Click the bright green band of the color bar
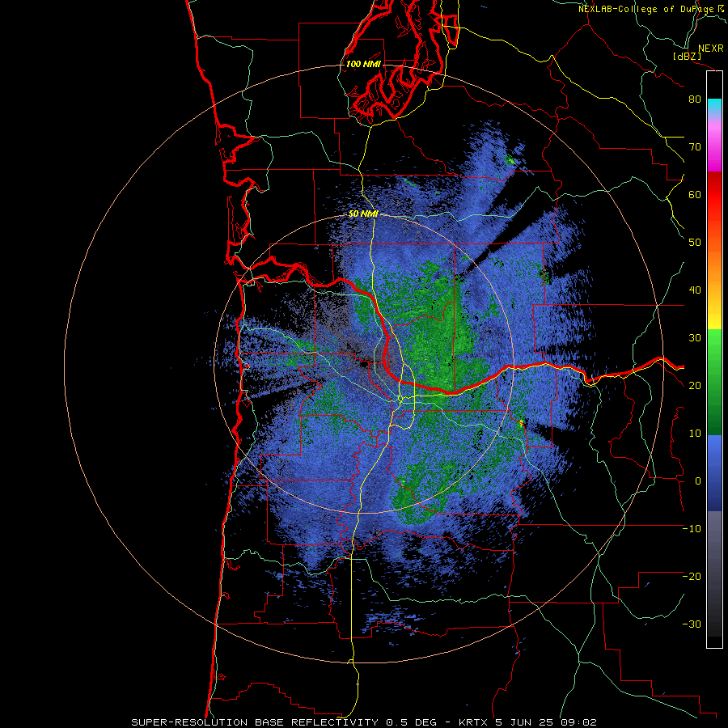Screen dimensions: 728x728 click(x=714, y=344)
